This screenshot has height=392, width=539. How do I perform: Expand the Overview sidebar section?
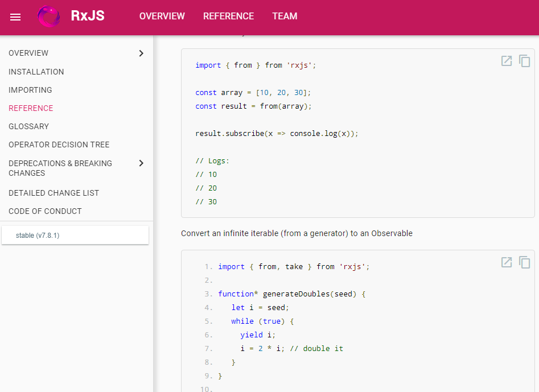pos(141,53)
